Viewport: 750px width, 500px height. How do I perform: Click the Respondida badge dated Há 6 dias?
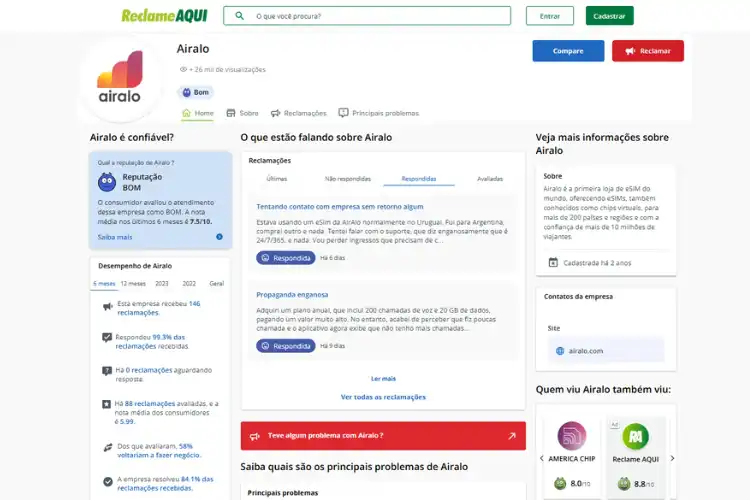pyautogui.click(x=286, y=258)
